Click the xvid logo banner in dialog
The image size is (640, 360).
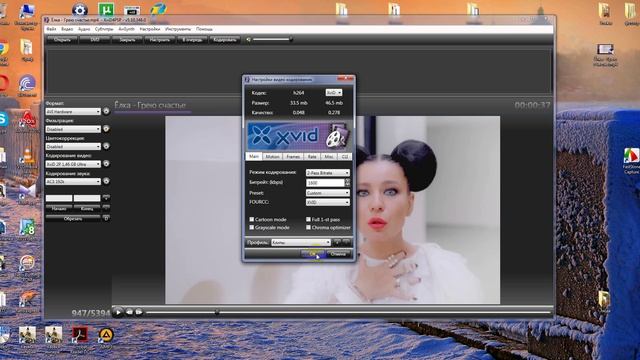point(299,136)
